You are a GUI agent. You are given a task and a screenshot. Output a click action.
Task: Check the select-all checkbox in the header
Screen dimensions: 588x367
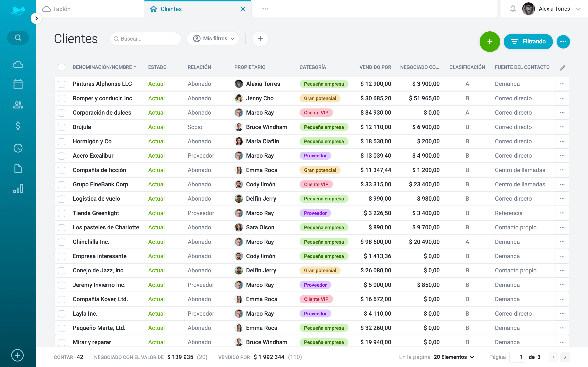(x=61, y=67)
